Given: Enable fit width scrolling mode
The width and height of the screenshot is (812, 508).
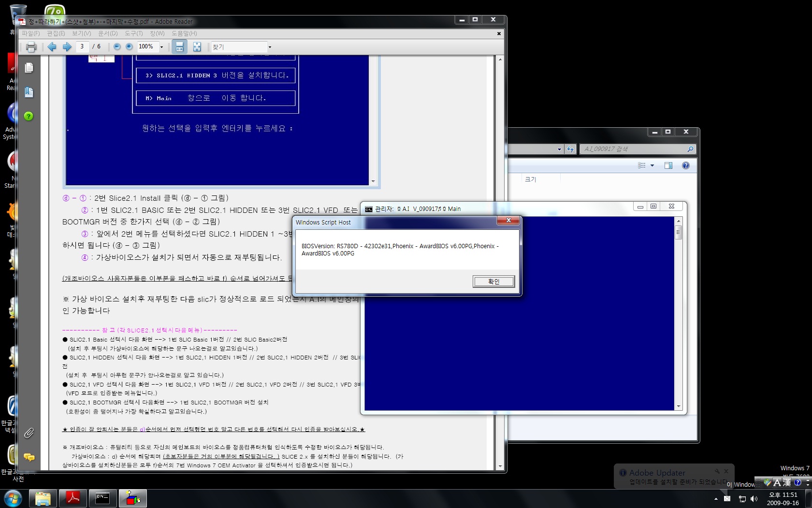Looking at the screenshot, I should (x=179, y=47).
